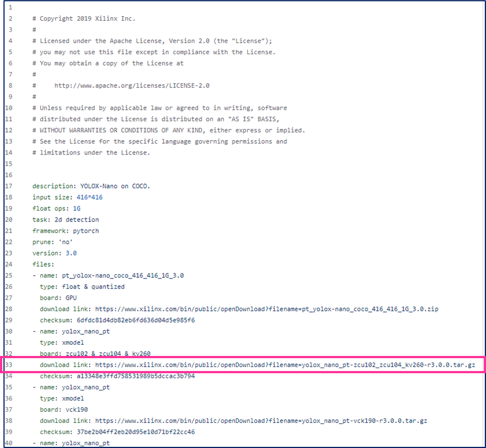This screenshot has width=486, height=448.
Task: Click line number 17 in the gutter
Action: click(x=9, y=186)
